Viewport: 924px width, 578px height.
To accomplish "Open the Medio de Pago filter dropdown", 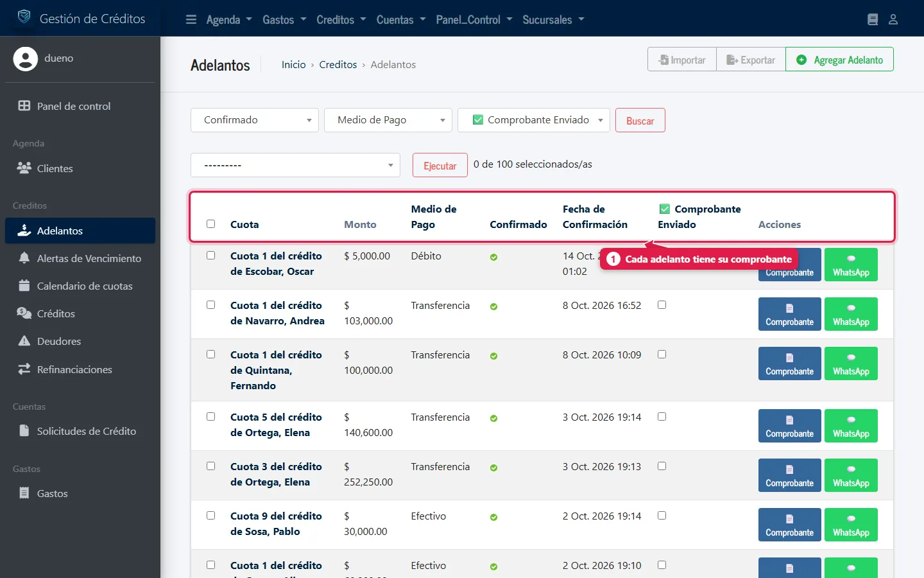I will click(x=388, y=120).
